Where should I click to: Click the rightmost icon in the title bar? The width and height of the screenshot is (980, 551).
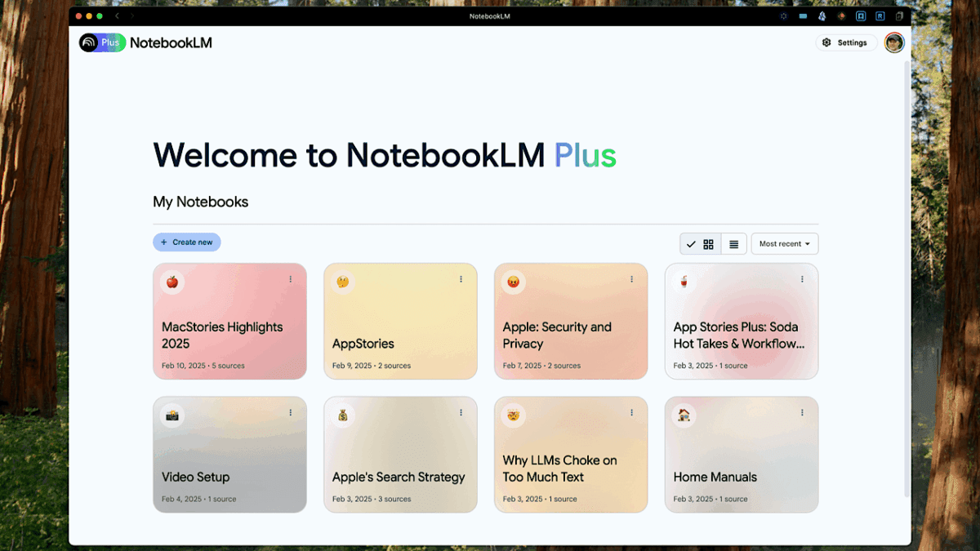[899, 16]
